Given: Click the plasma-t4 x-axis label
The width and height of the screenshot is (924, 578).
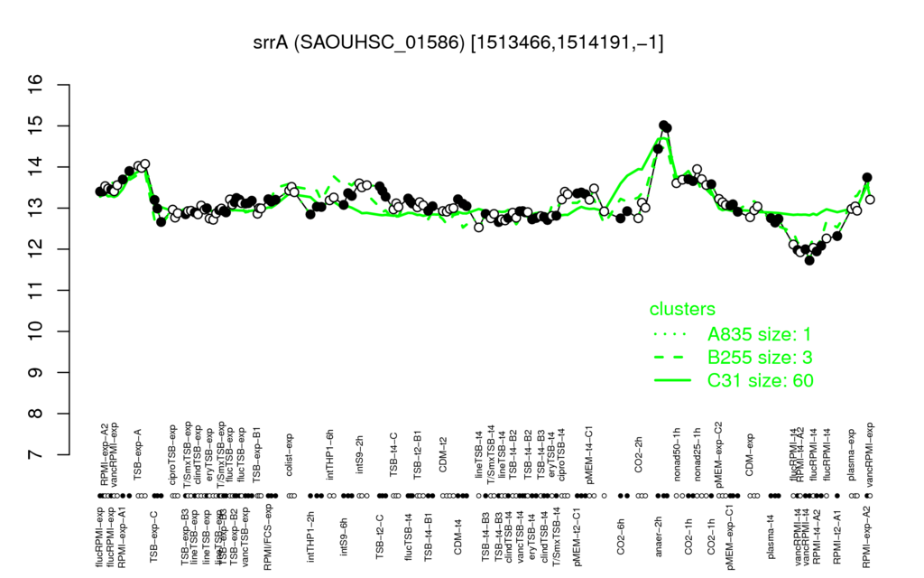Looking at the screenshot, I should tap(772, 536).
